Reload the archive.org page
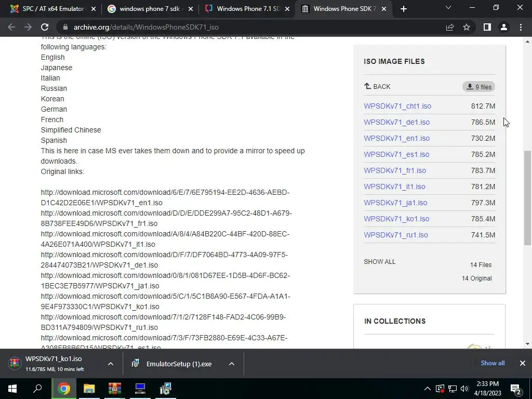 click(x=45, y=27)
